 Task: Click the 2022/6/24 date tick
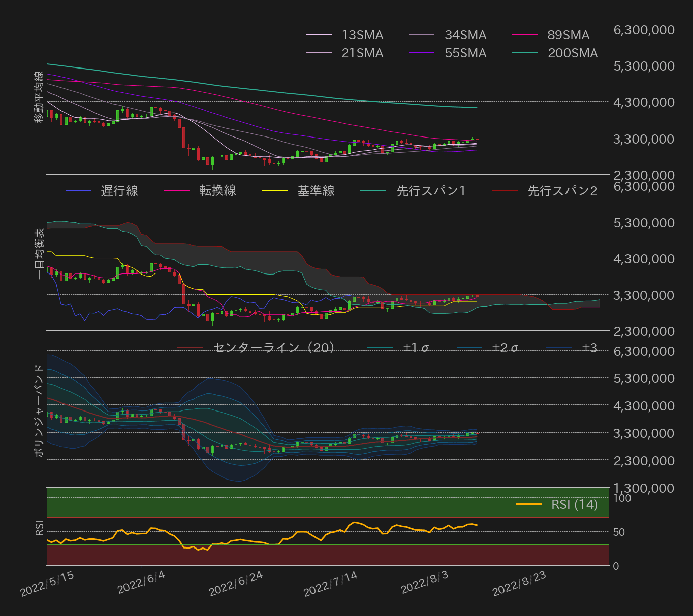point(236,584)
